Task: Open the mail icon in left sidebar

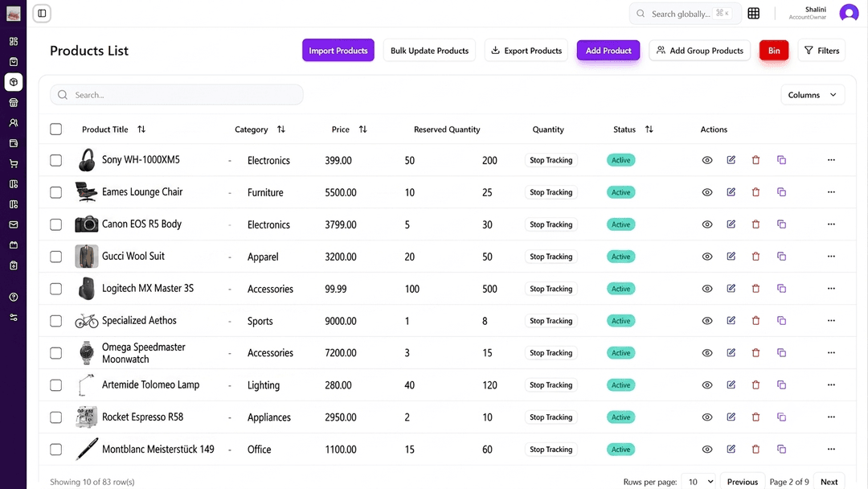Action: (14, 225)
